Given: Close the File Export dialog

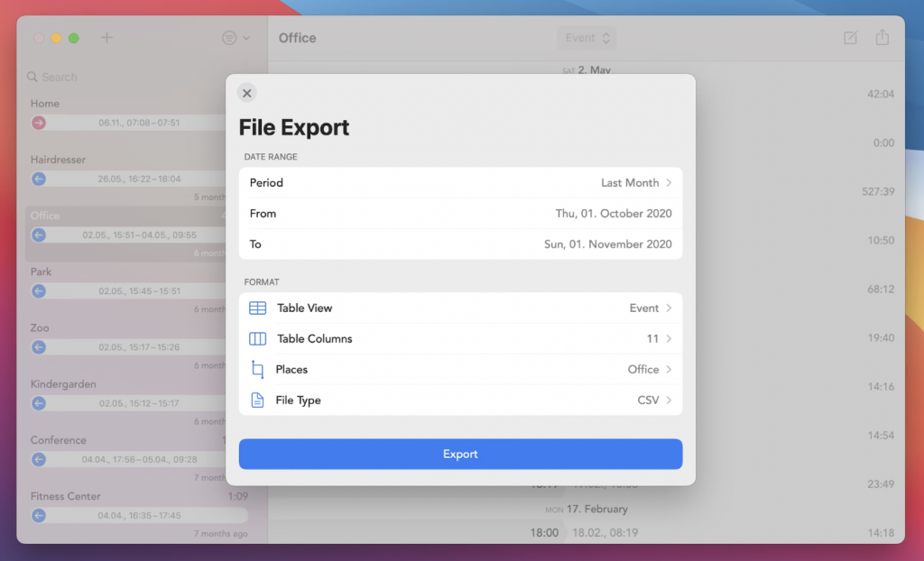Looking at the screenshot, I should (x=247, y=93).
